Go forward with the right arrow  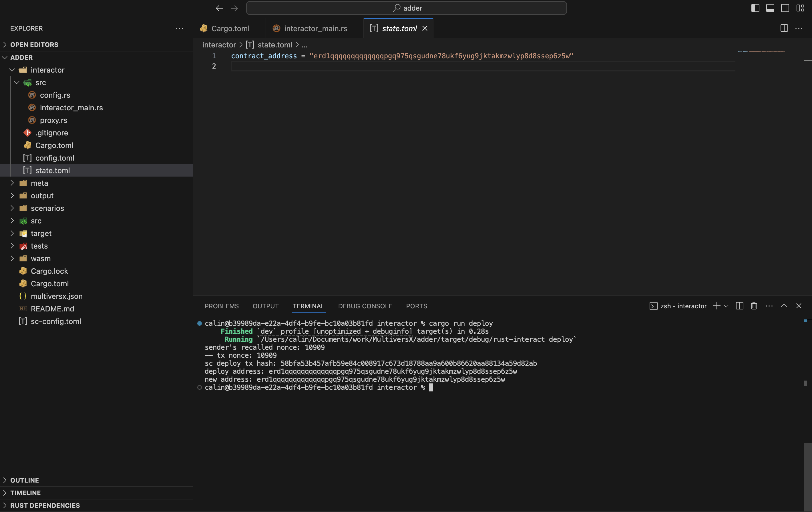pos(234,8)
